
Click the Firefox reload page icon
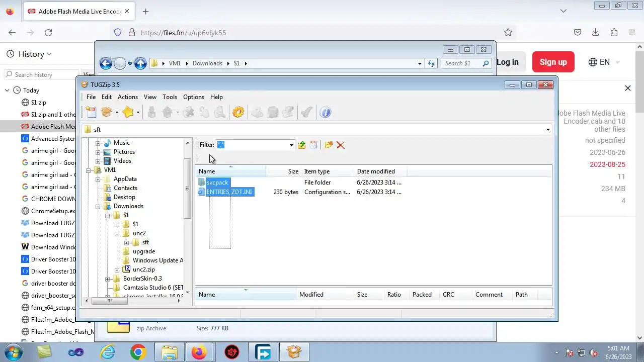pos(48,32)
